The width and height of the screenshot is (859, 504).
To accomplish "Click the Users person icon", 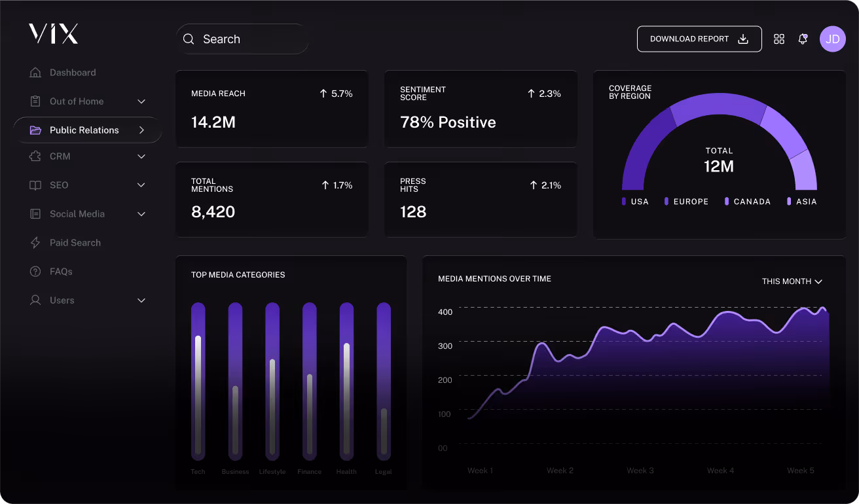I will pos(35,300).
